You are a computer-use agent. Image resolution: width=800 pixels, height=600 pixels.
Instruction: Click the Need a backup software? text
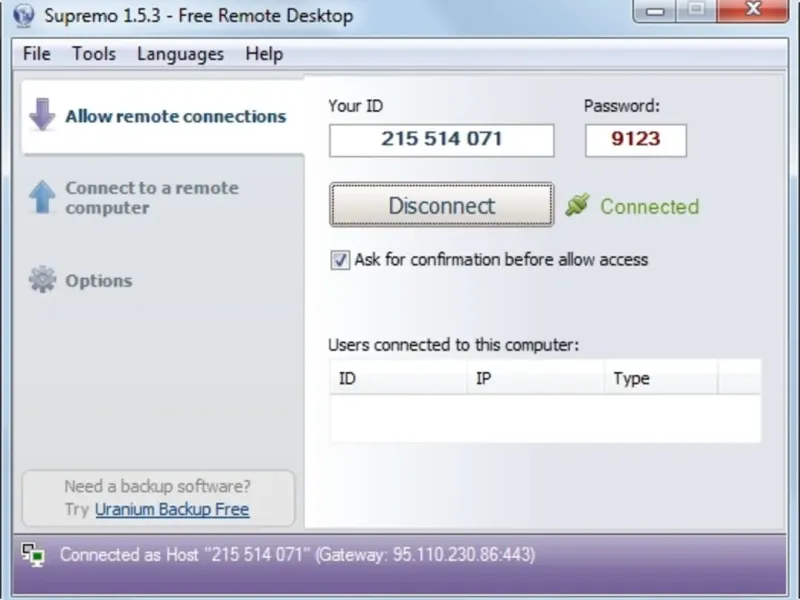pos(158,486)
